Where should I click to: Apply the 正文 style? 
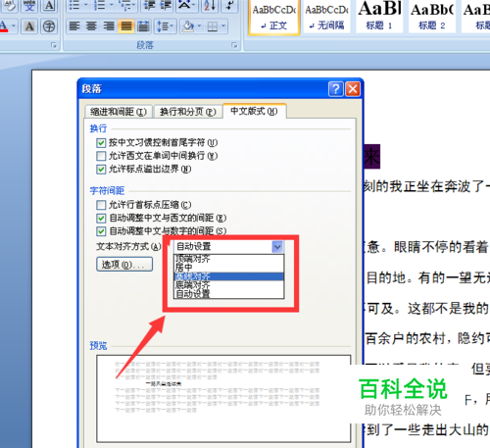point(274,17)
